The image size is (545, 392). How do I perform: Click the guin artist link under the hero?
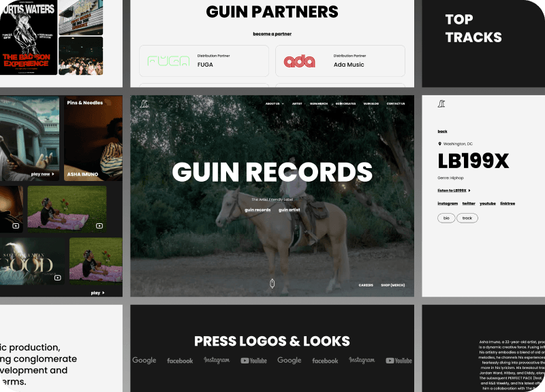(289, 210)
